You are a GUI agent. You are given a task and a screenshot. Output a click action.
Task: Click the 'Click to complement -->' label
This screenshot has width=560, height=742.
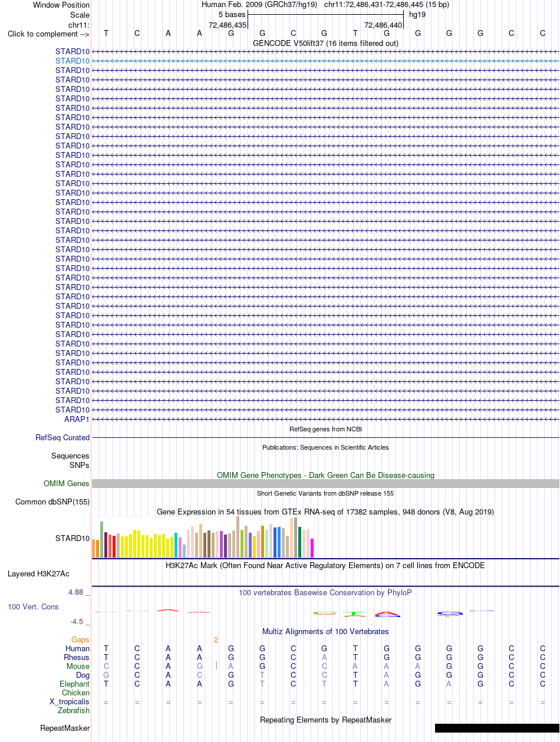tap(48, 34)
